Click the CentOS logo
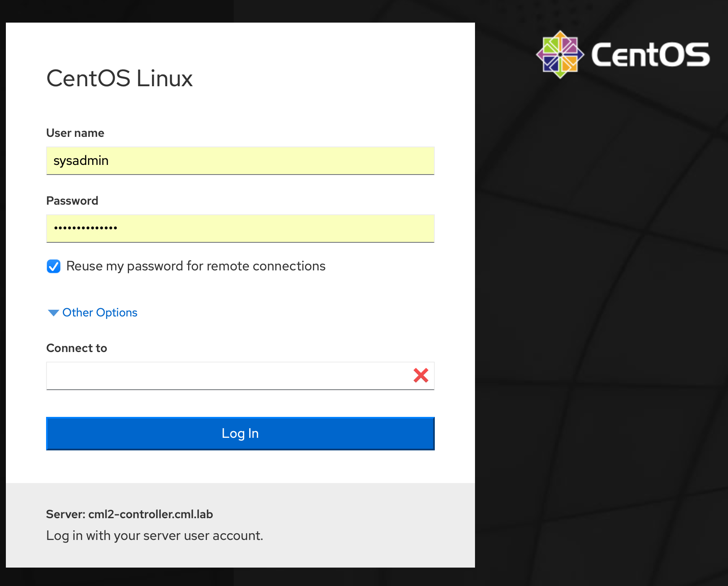Viewport: 728px width, 586px height. point(623,54)
